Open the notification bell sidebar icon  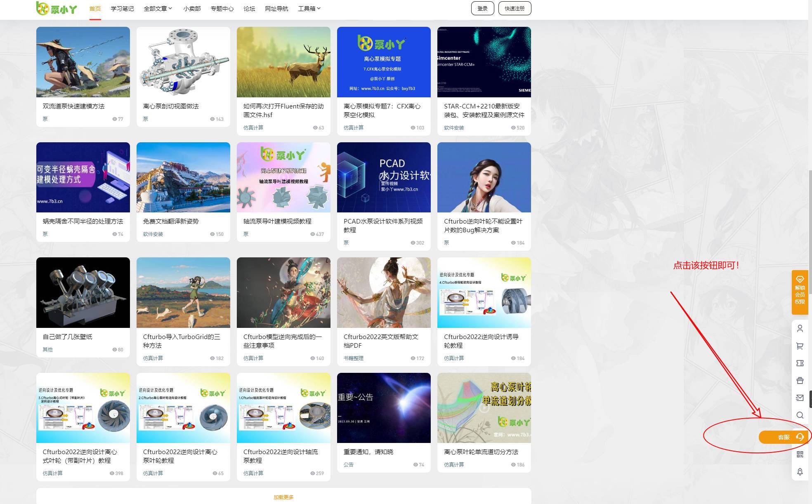(x=800, y=472)
